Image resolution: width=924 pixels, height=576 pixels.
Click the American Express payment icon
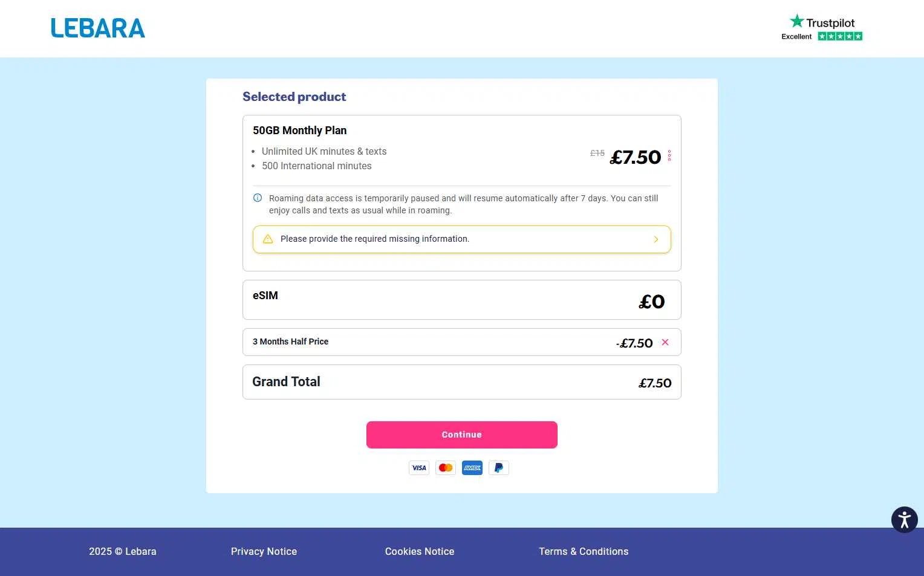pos(472,468)
